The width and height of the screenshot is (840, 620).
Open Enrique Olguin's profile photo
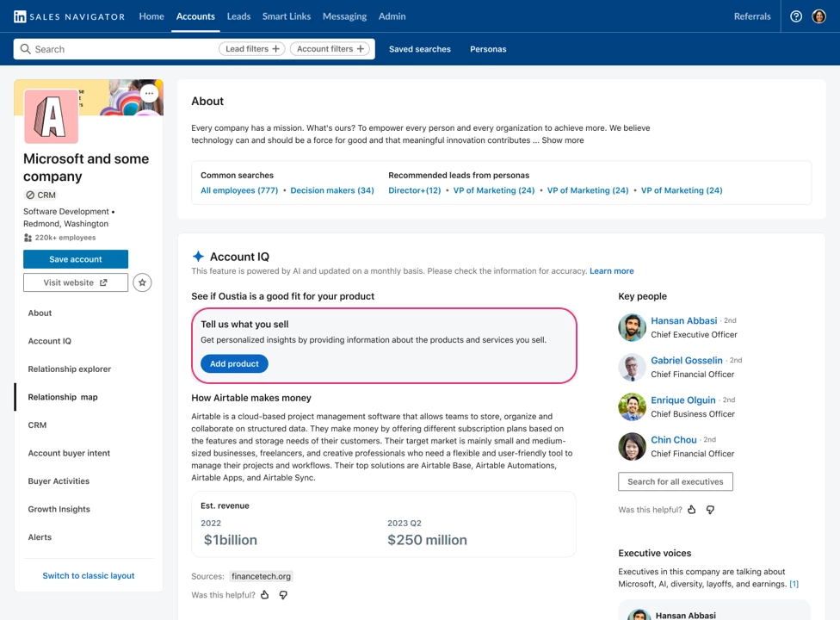click(x=632, y=406)
